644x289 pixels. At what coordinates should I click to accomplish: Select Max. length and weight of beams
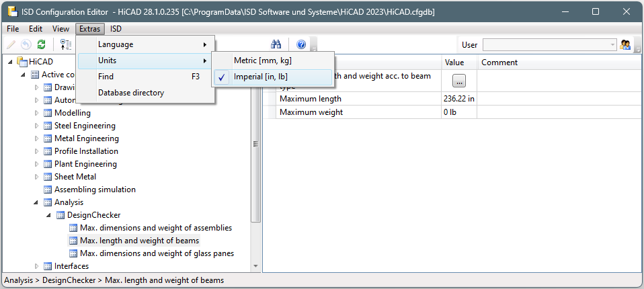point(140,241)
